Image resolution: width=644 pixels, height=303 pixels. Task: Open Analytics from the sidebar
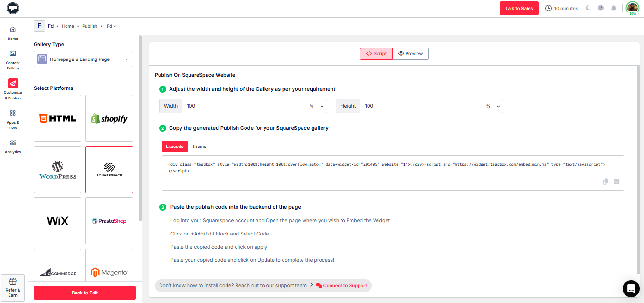pos(13,146)
